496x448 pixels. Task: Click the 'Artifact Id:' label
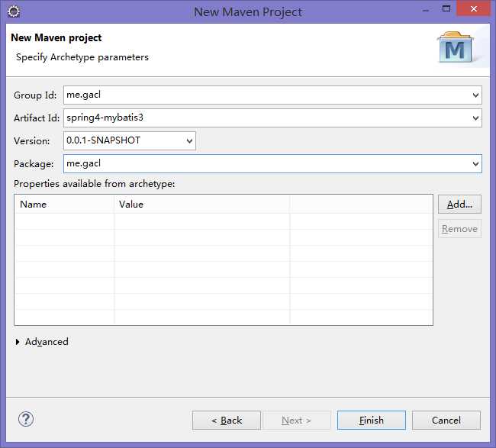coord(37,118)
